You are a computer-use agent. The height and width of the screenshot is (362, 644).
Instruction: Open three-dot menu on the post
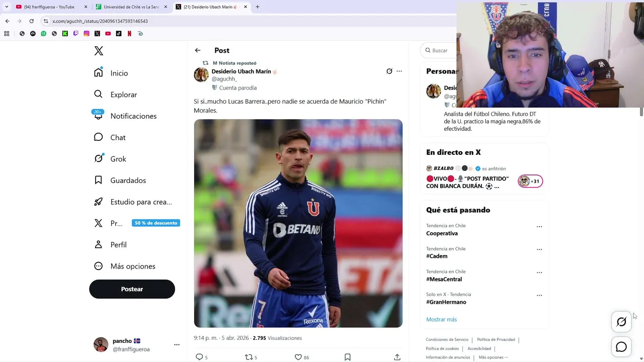[399, 71]
